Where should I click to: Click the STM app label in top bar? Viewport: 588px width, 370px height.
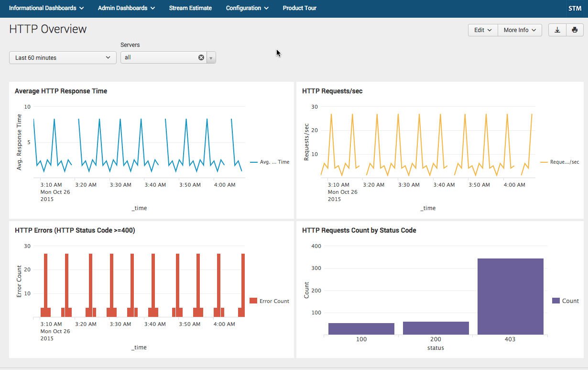pos(575,8)
